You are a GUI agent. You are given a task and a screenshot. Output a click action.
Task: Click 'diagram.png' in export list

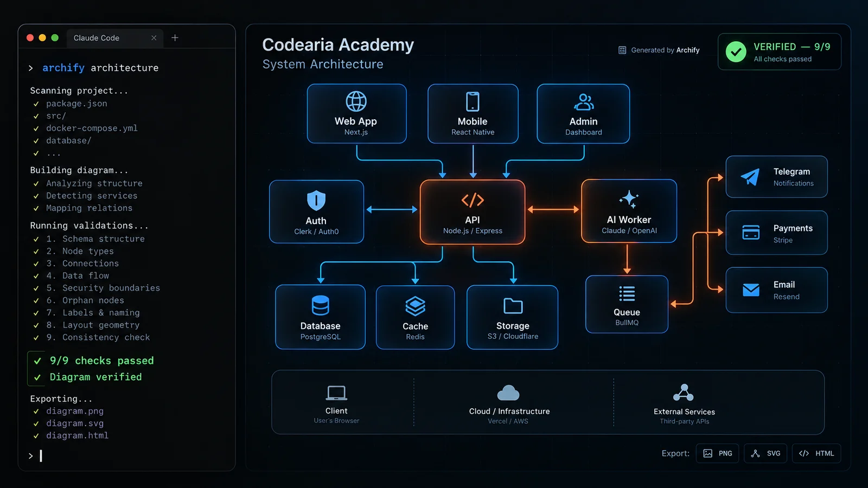coord(75,412)
